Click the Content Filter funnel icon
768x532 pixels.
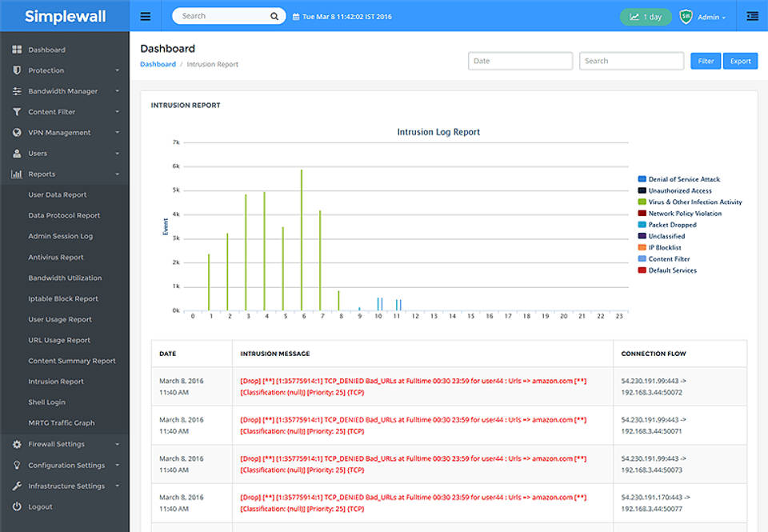coord(18,111)
